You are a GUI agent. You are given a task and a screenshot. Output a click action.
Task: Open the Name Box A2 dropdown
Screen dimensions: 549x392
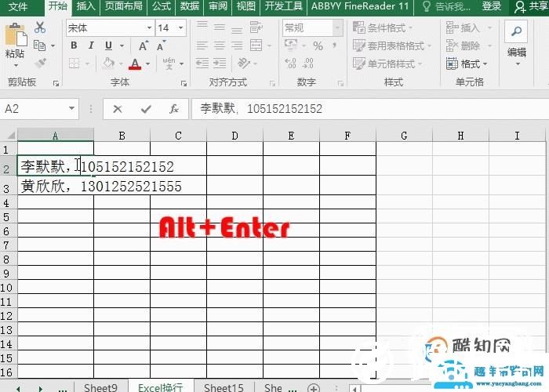[x=72, y=108]
